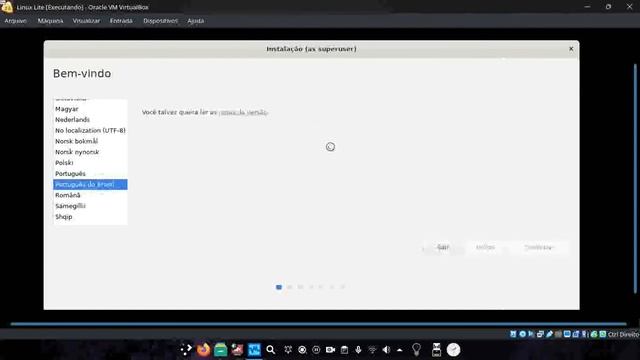Click the Voltar button in the installer
Viewport: 640px width, 360px height.
tap(485, 247)
